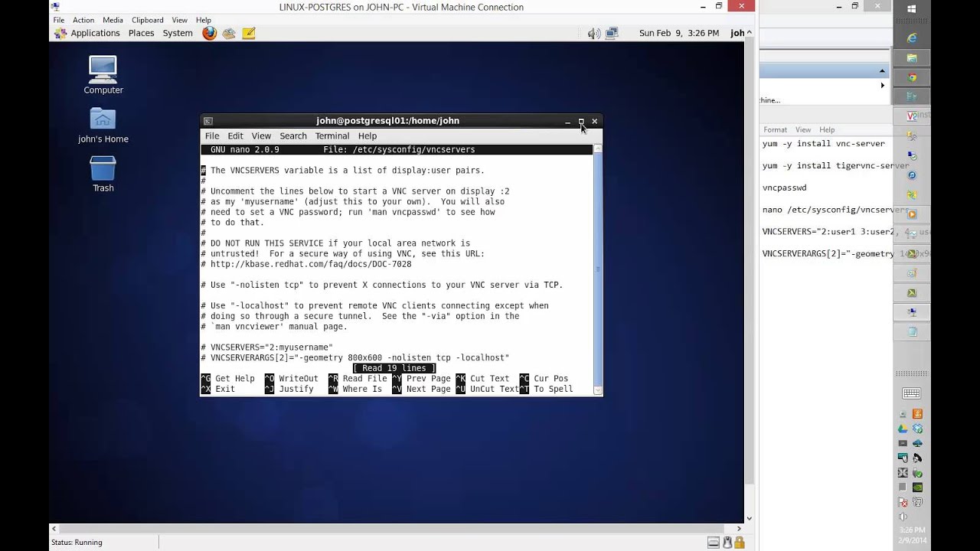This screenshot has width=980, height=551.
Task: Click the touch keyboard icon in taskbar
Action: (912, 393)
